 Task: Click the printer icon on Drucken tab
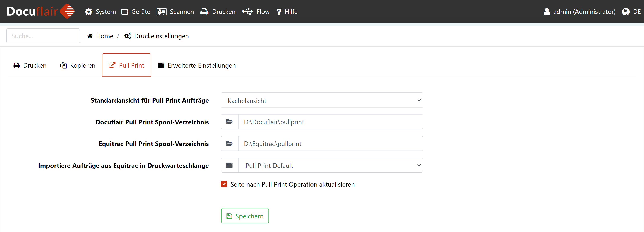click(17, 65)
